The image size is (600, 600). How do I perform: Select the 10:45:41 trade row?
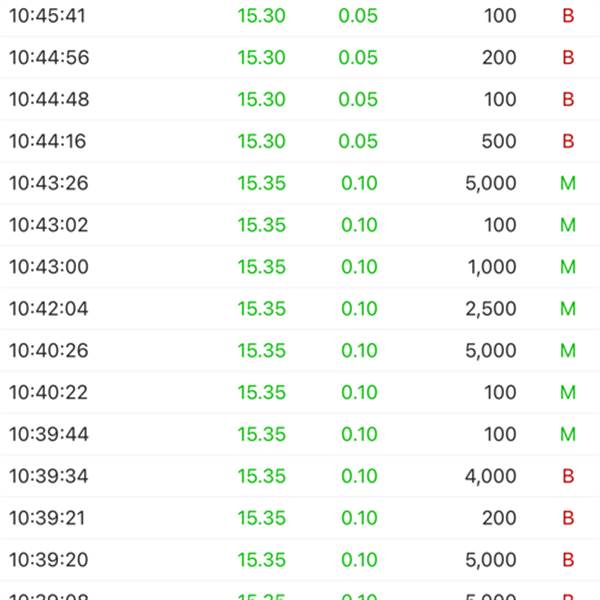[300, 16]
